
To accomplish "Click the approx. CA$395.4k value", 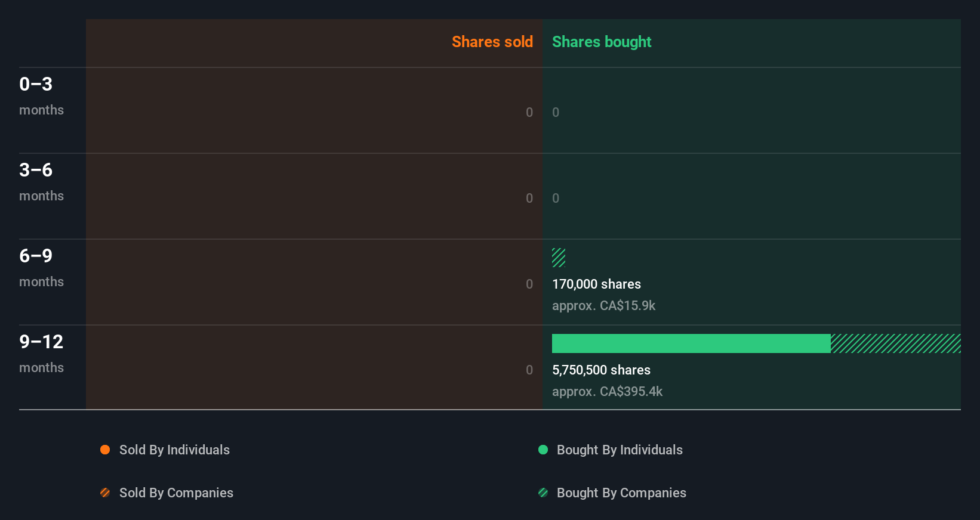I will [x=607, y=391].
